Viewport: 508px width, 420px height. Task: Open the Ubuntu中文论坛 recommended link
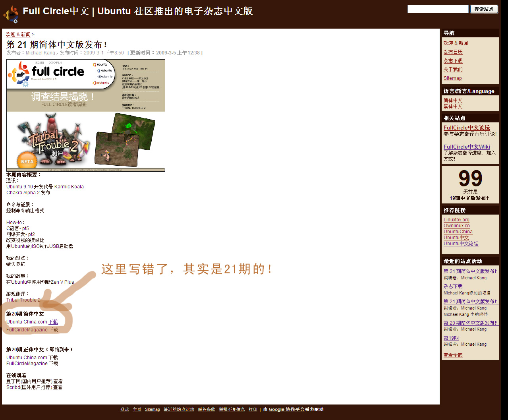point(461,244)
